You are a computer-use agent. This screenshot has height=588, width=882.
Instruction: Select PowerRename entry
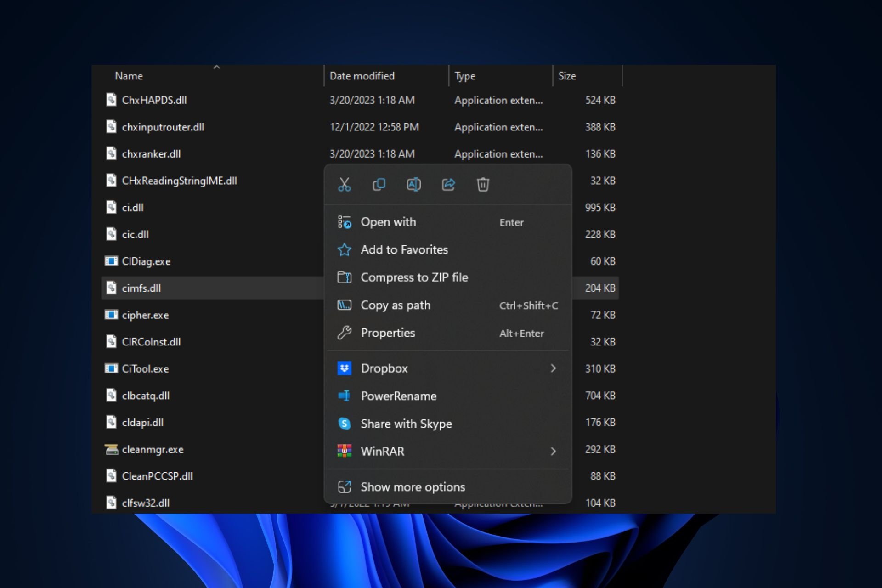(448, 396)
